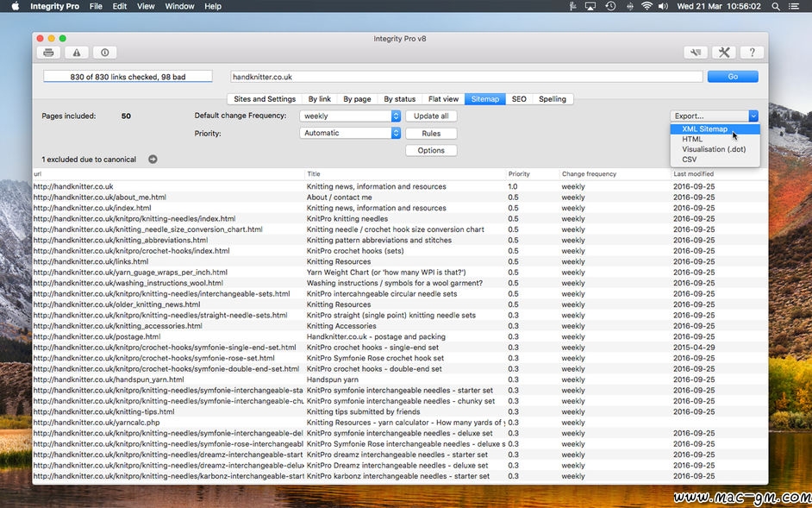This screenshot has height=508, width=812.
Task: Sort by the Priority column header
Action: point(533,174)
